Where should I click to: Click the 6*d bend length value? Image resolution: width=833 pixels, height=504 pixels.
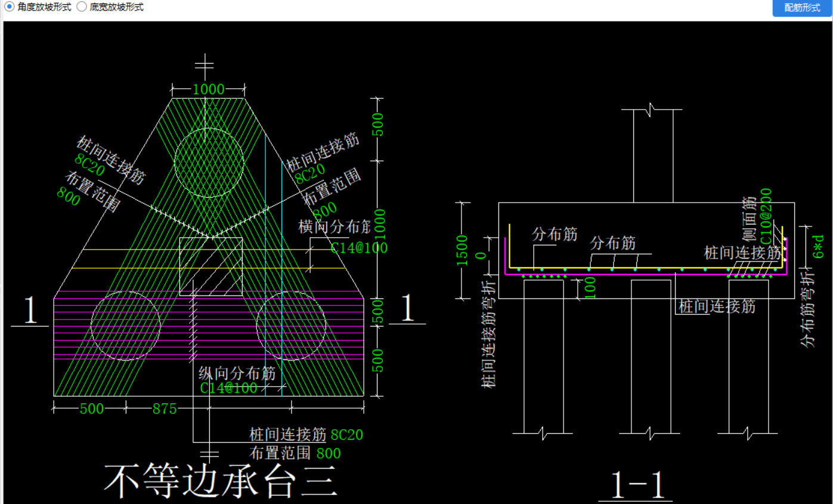(819, 245)
